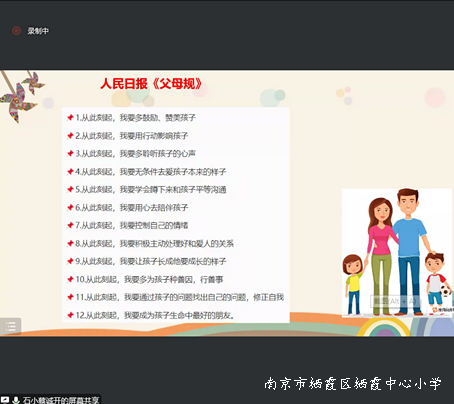Click the red pushpin beside item 1
Image resolution: width=454 pixels, height=404 pixels.
[70, 118]
